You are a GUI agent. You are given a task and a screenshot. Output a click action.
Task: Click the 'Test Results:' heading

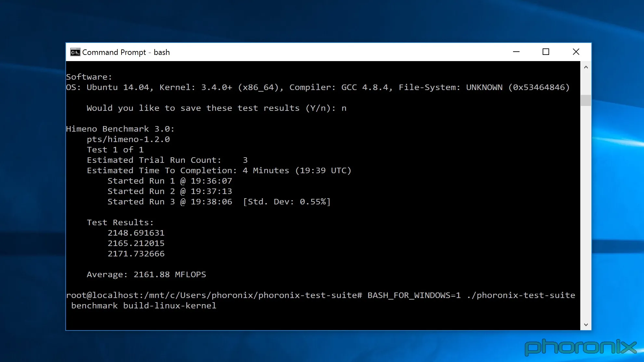(x=120, y=223)
